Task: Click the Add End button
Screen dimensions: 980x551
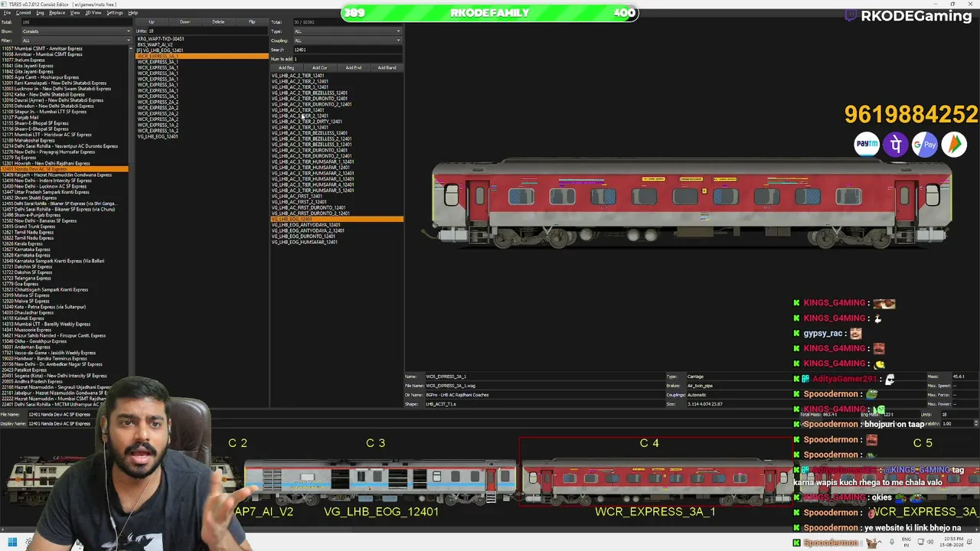Action: [x=354, y=67]
